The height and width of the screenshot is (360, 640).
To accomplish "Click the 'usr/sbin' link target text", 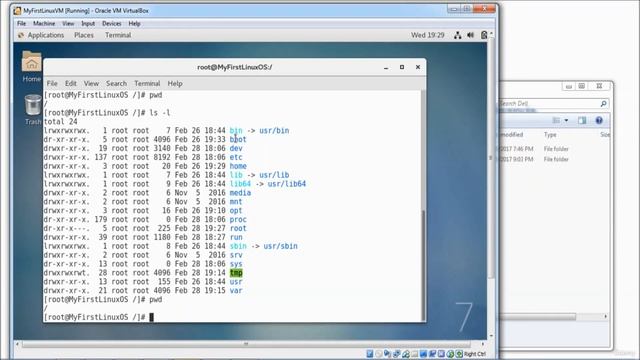I will pyautogui.click(x=280, y=246).
